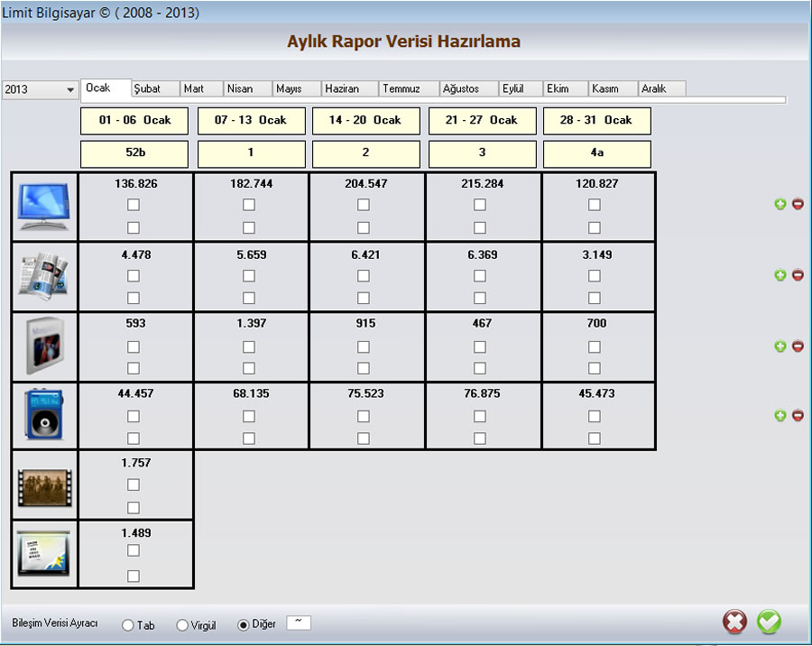Screen dimensions: 812x646
Task: Click the newspaper category icon
Action: tap(44, 277)
